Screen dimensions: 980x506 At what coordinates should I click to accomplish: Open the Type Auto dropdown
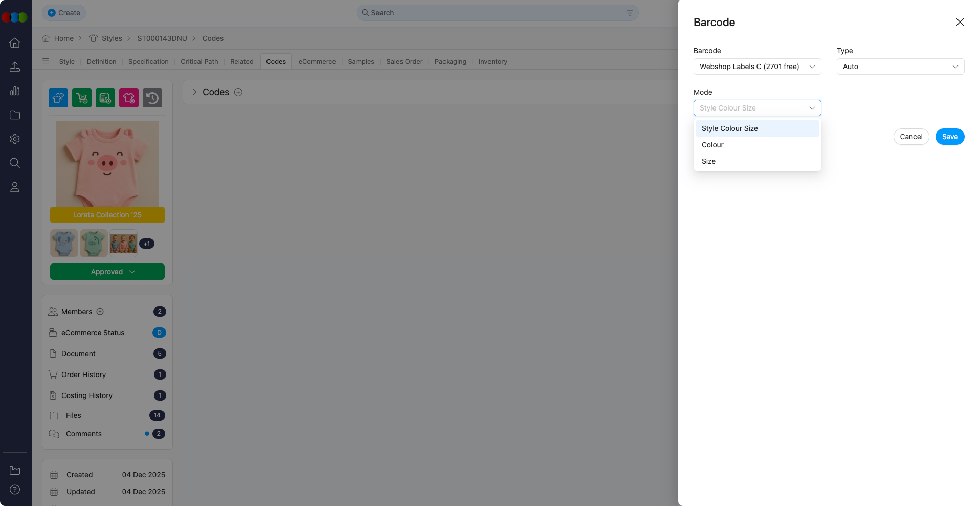(x=900, y=67)
